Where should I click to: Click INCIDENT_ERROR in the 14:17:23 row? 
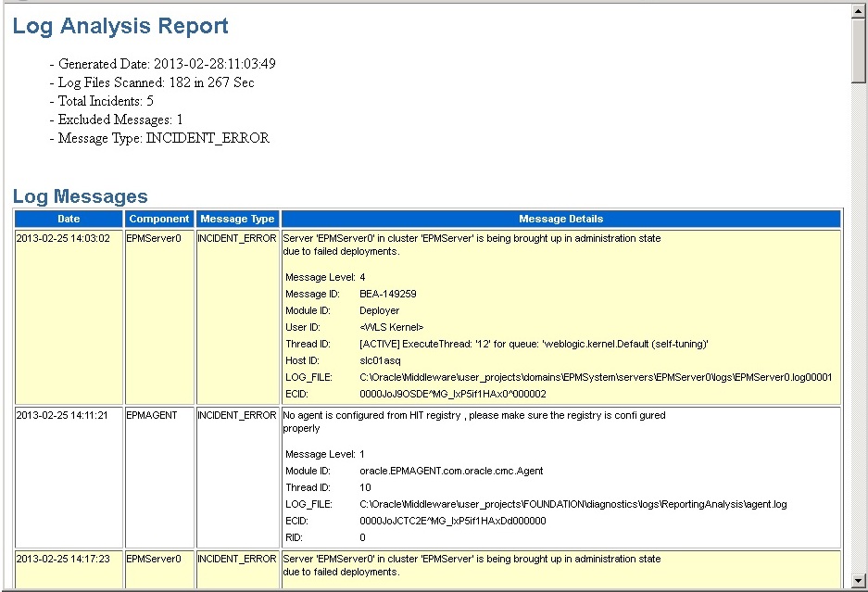pyautogui.click(x=237, y=559)
